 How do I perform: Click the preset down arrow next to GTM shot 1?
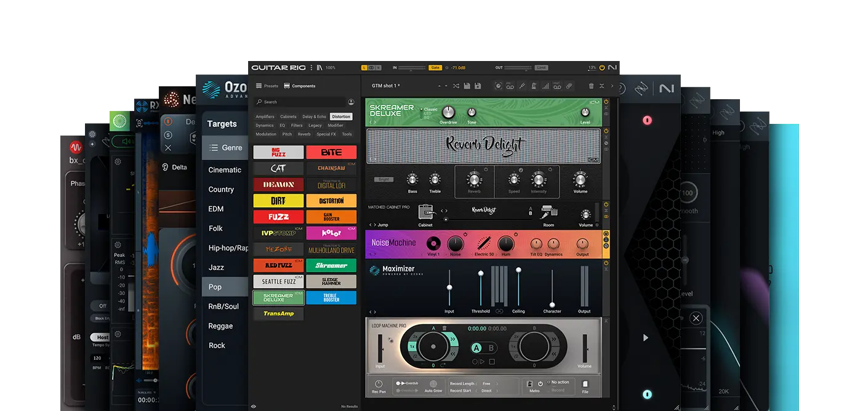446,86
